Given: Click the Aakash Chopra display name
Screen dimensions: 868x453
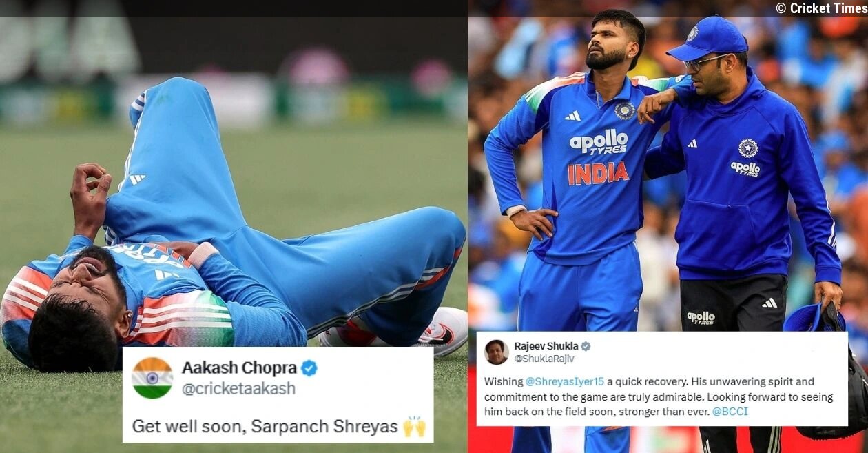Looking at the screenshot, I should pos(239,368).
